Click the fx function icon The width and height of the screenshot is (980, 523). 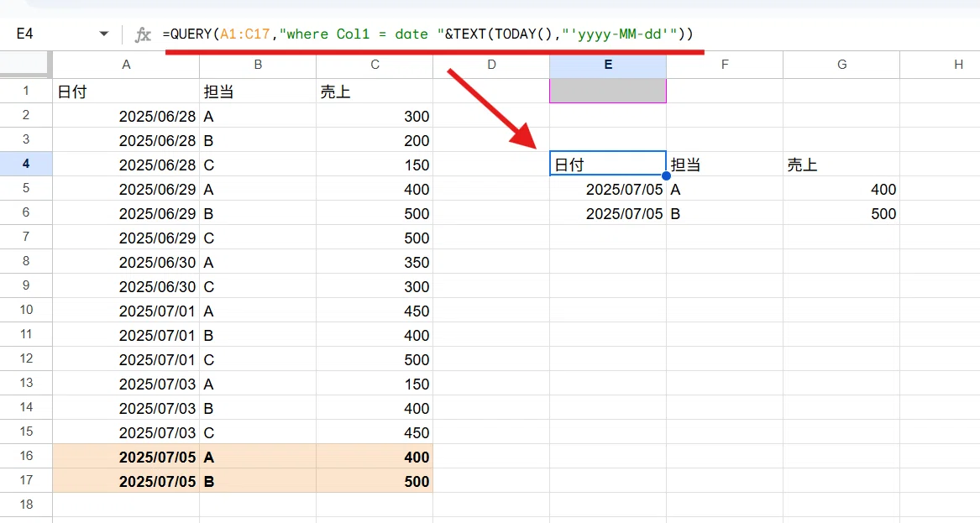[143, 34]
